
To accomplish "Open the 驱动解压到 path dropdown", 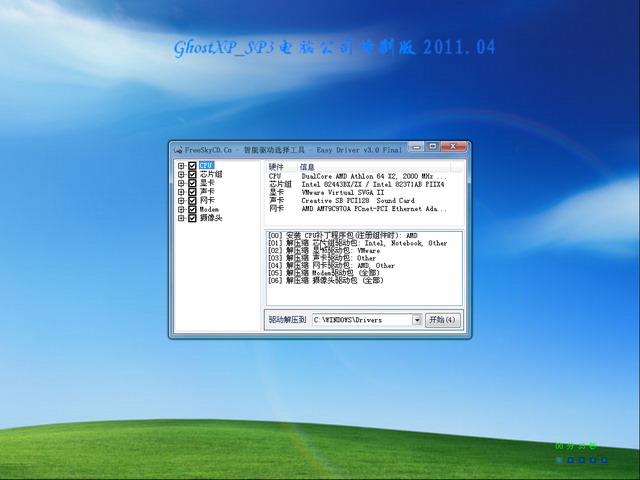I will [417, 320].
